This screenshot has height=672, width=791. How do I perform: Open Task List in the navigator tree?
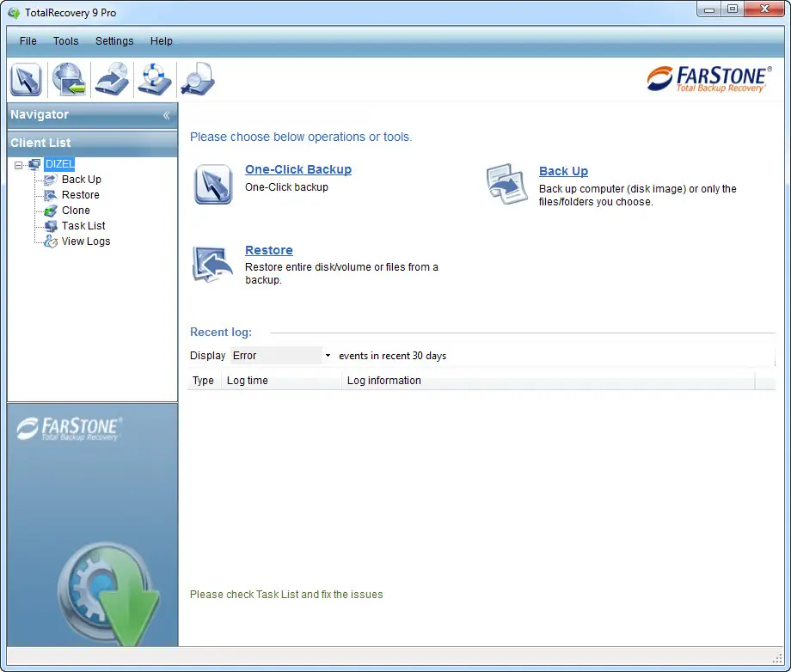[x=83, y=226]
